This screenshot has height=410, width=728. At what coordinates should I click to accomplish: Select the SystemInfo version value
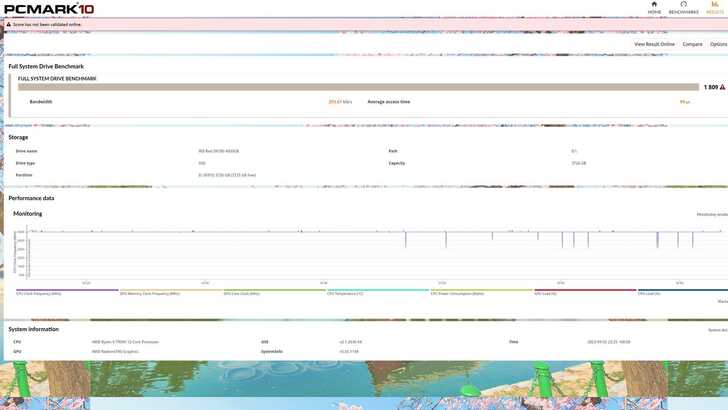pyautogui.click(x=349, y=351)
